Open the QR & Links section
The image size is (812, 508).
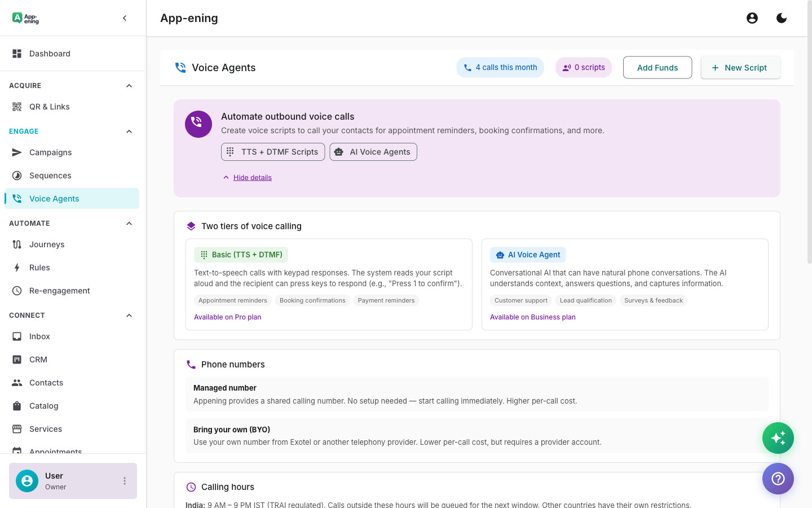49,107
